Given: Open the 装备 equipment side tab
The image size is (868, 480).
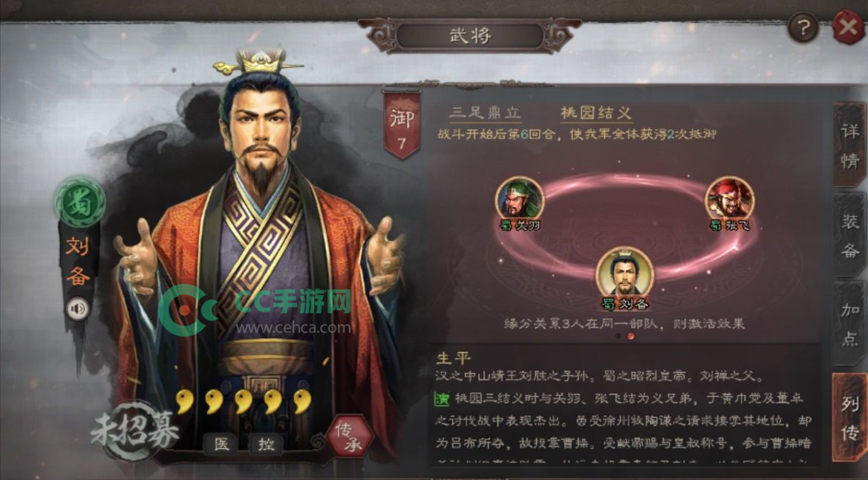Looking at the screenshot, I should (x=849, y=236).
